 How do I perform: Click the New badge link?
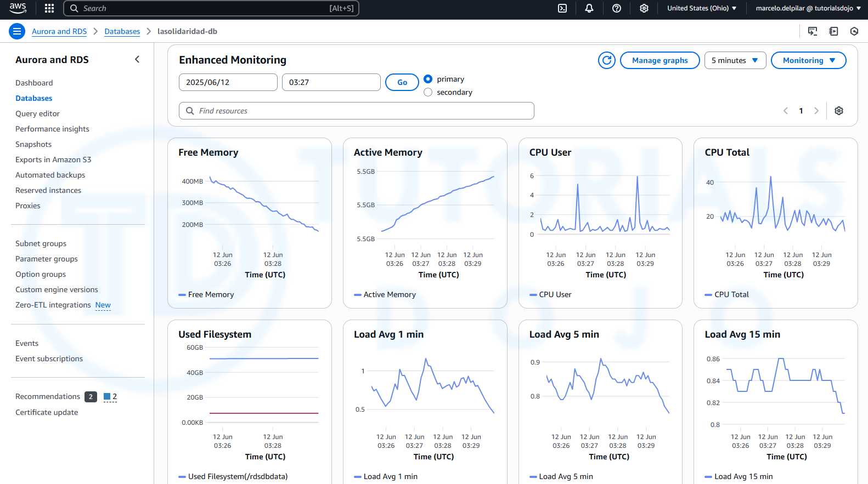[x=103, y=305]
